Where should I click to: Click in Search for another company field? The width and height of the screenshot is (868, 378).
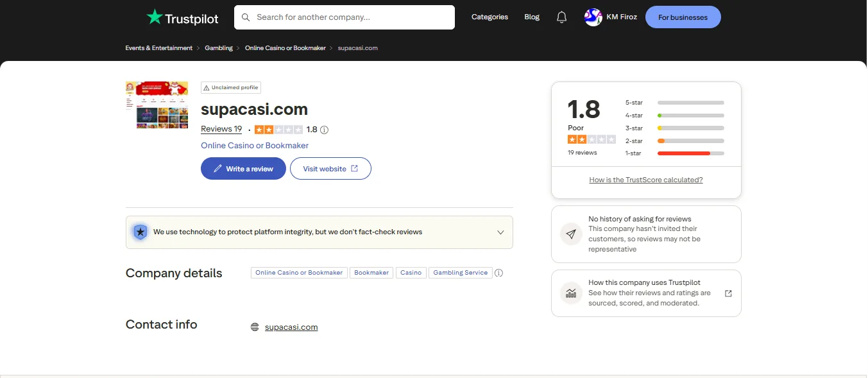pyautogui.click(x=345, y=17)
